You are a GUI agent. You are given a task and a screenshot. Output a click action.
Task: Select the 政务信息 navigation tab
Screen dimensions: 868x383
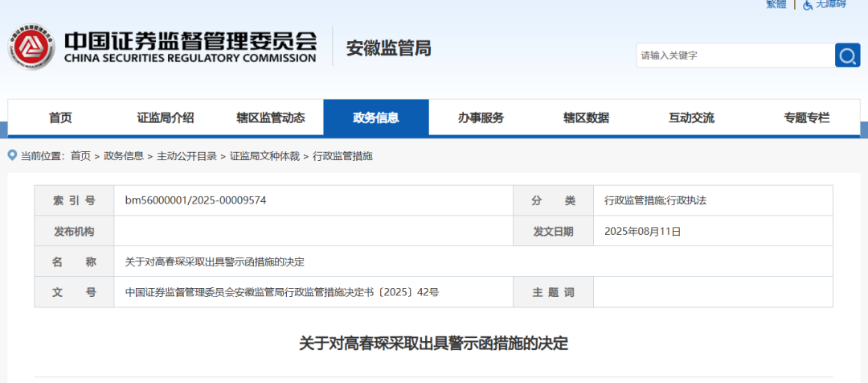pos(376,117)
